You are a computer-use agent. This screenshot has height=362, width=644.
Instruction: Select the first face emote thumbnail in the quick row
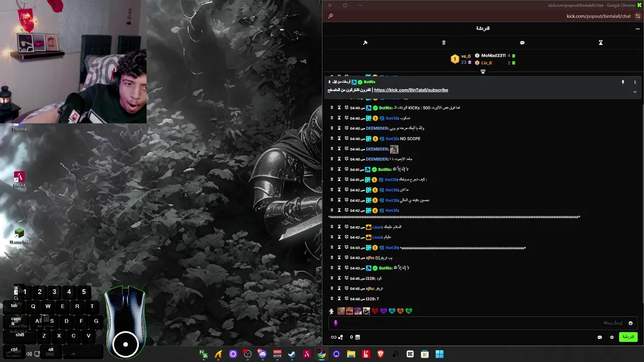pyautogui.click(x=341, y=311)
